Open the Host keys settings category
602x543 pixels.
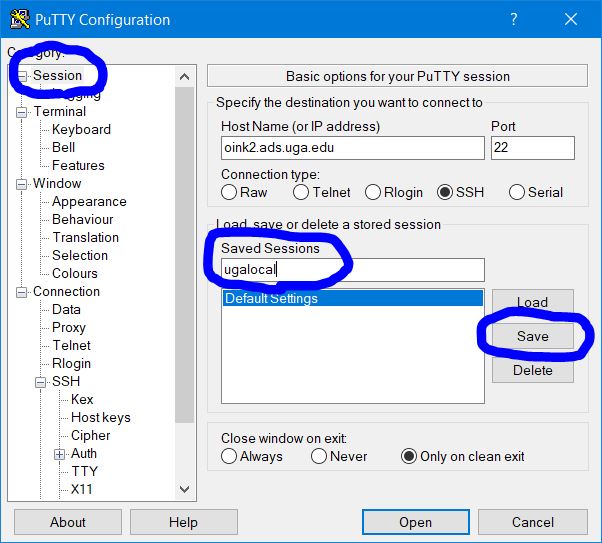tap(101, 417)
